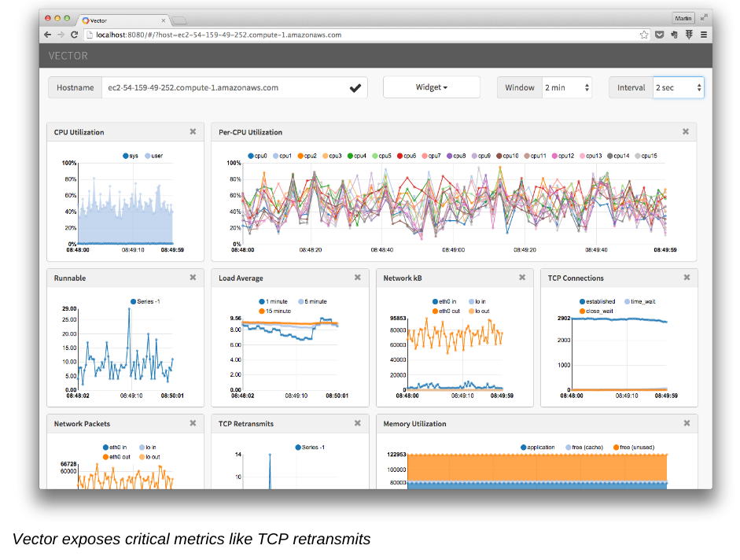Toggle the sys series in CPU Utilization legend
Screen dimensions: 740x560
pyautogui.click(x=130, y=156)
